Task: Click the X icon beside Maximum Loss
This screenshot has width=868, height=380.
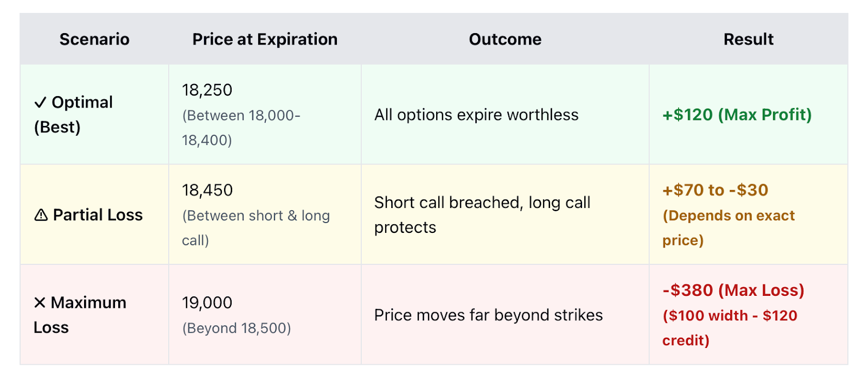Action: coord(40,303)
